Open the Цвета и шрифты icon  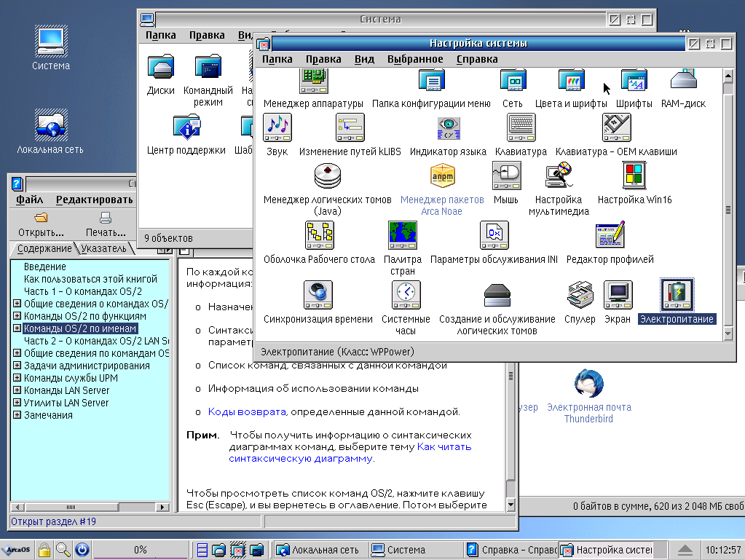[x=571, y=81]
